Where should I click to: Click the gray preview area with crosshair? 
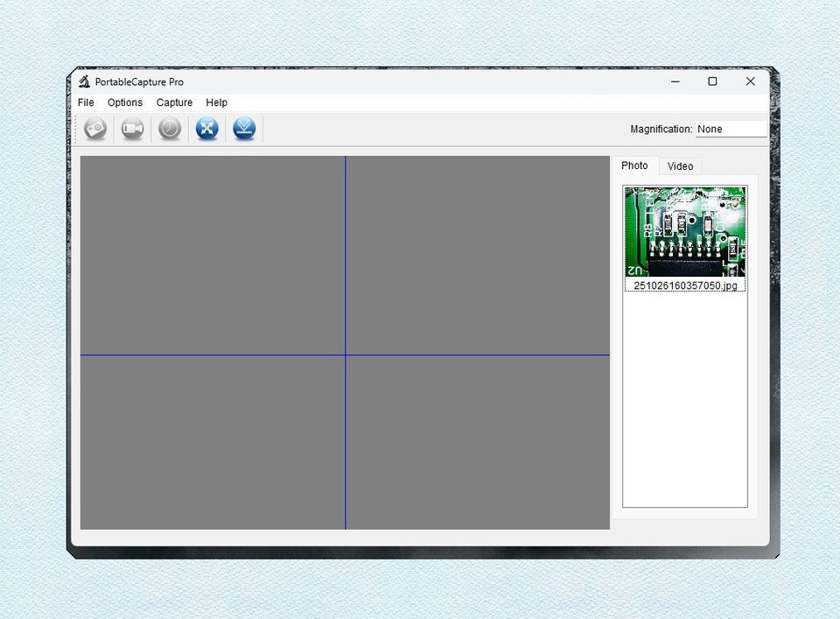(345, 342)
